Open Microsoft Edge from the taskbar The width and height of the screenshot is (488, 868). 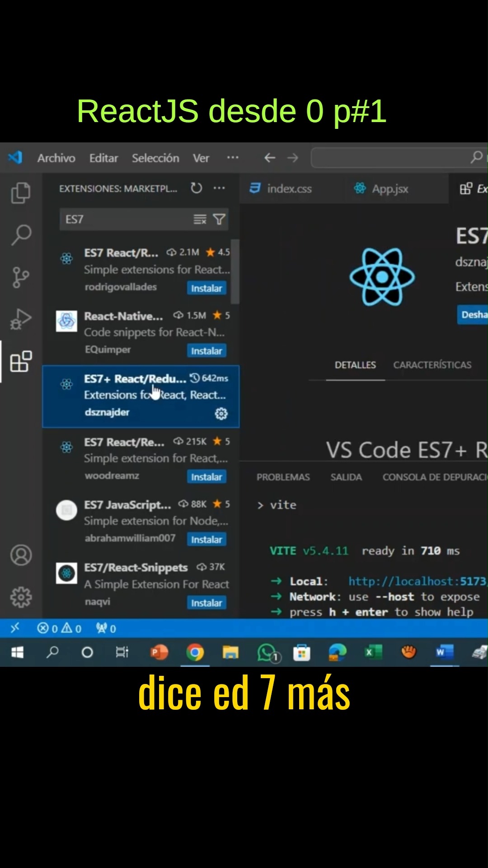coord(338,652)
